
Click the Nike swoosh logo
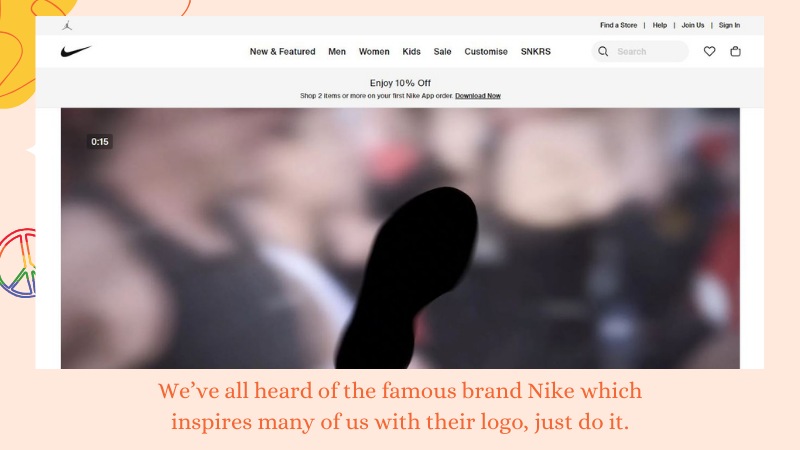pos(76,51)
